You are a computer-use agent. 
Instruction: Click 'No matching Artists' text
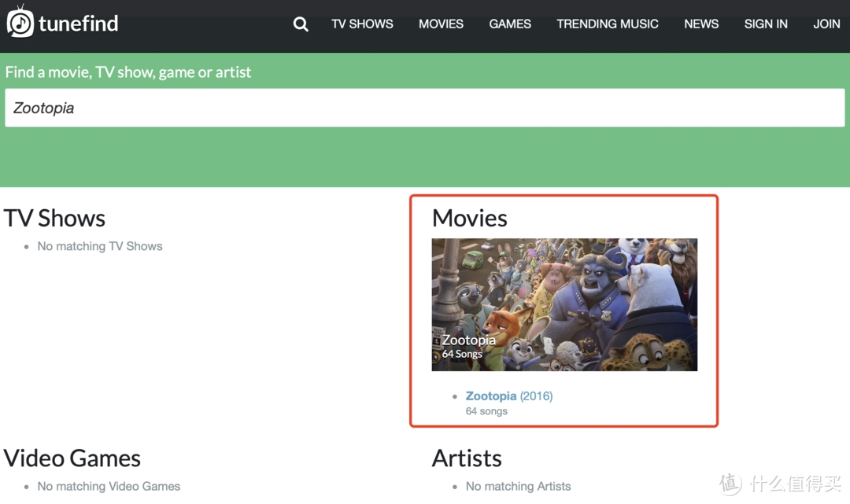click(x=518, y=486)
